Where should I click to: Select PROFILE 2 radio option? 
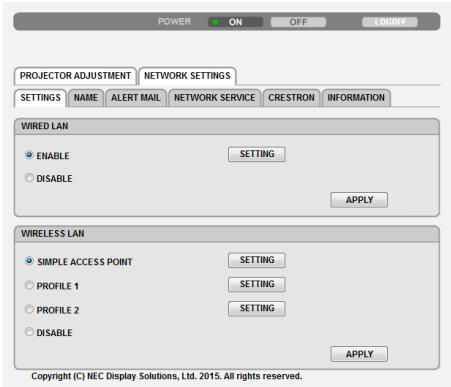tap(29, 309)
